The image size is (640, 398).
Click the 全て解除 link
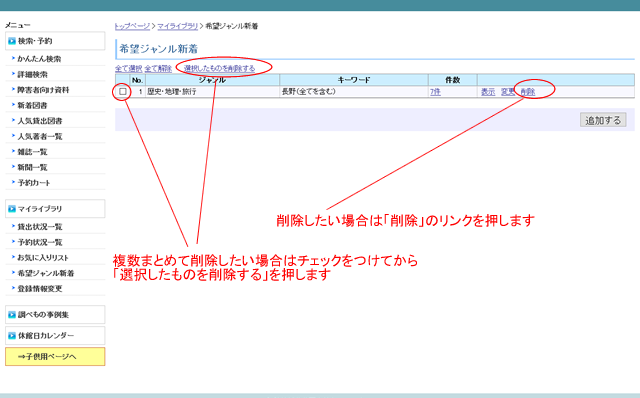coord(158,69)
